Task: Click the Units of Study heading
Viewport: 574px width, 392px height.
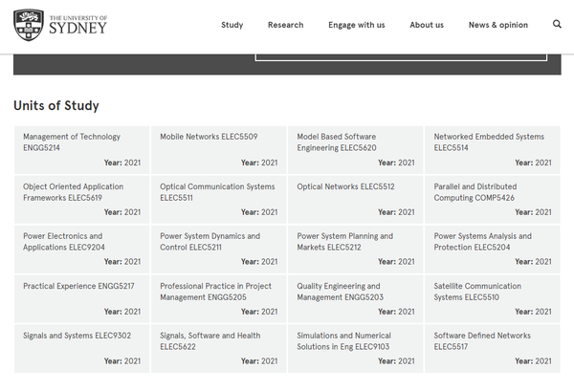Action: point(56,106)
